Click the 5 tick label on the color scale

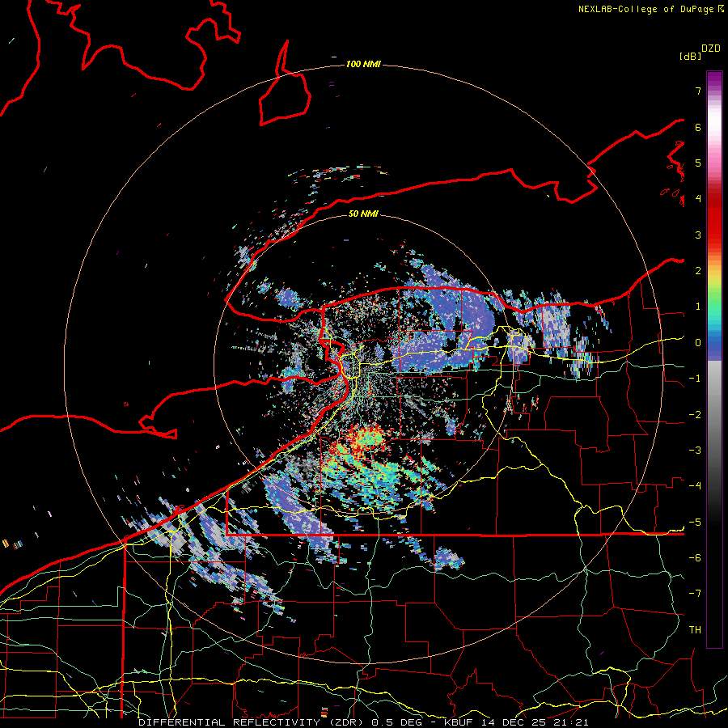(698, 163)
